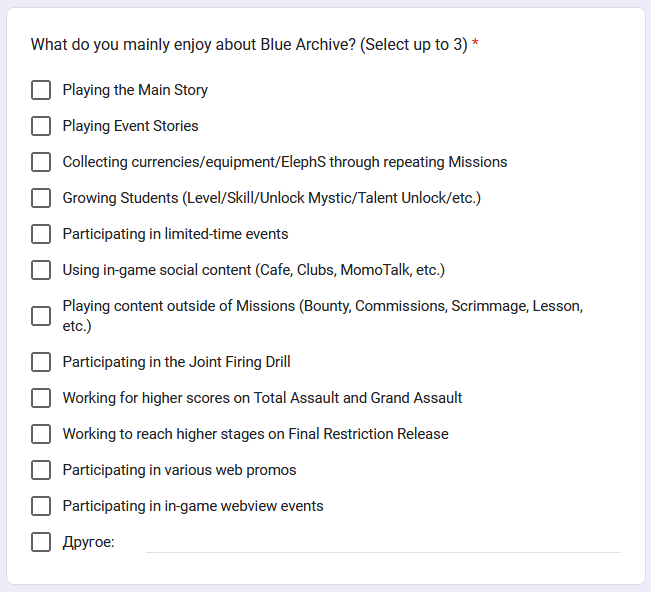651x592 pixels.
Task: Check the Joint Firing Drill checkbox
Action: pyautogui.click(x=41, y=362)
